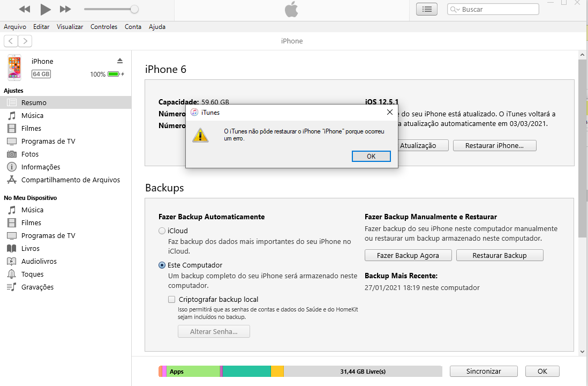Click the teal storage bar segment
This screenshot has width=588, height=386.
point(247,372)
